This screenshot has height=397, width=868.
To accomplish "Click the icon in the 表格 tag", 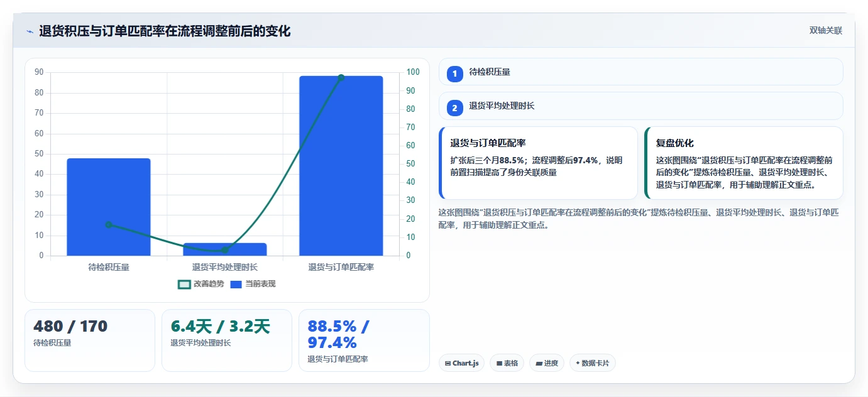I will click(x=499, y=363).
